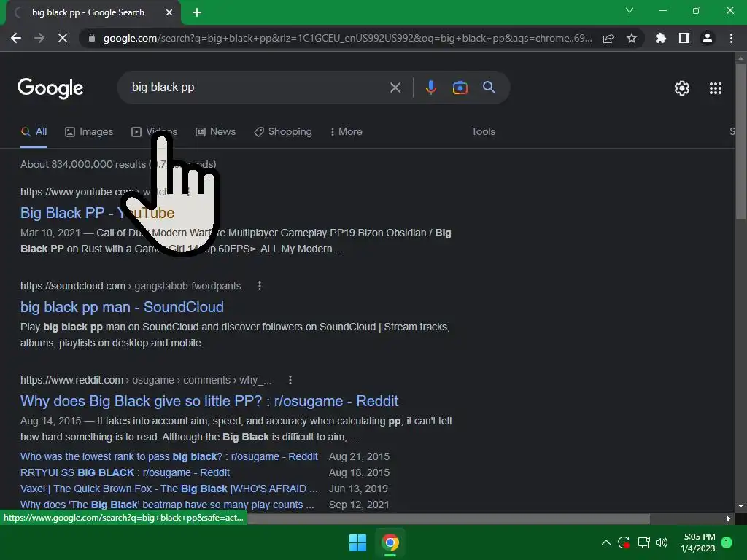Open the extensions puzzle icon

pyautogui.click(x=661, y=38)
